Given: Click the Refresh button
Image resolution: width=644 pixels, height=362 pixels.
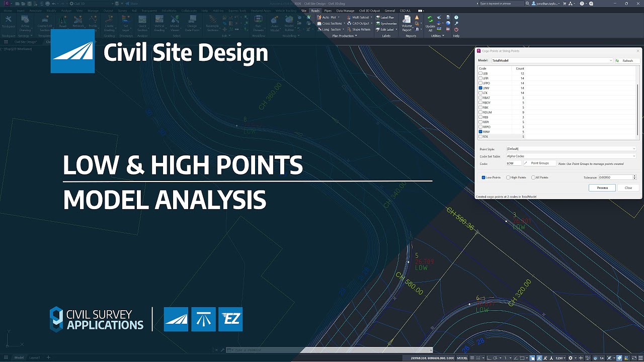Looking at the screenshot, I should pos(627,60).
